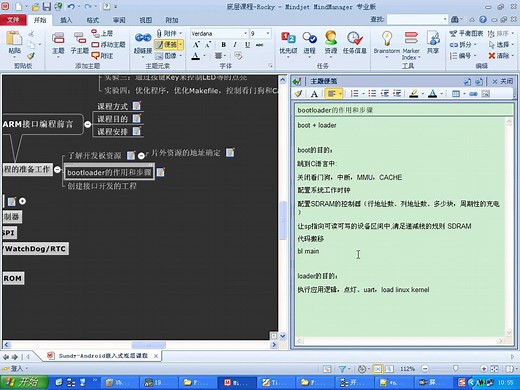
Task: Save the map with the floppy disk icon
Action: 47,6
